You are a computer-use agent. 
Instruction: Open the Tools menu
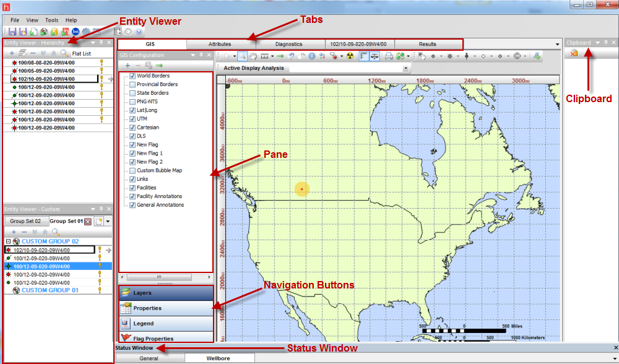[51, 20]
